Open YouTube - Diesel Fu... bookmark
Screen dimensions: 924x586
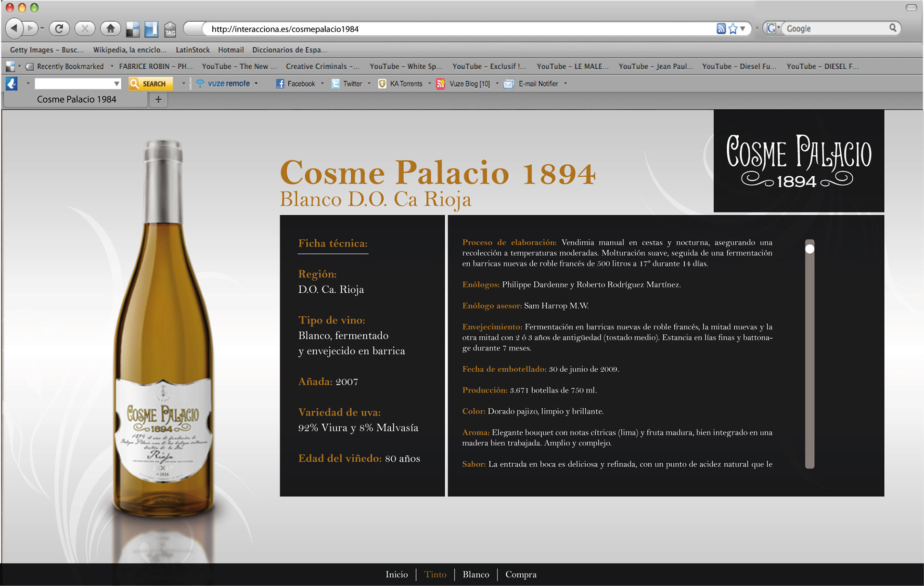[x=739, y=66]
